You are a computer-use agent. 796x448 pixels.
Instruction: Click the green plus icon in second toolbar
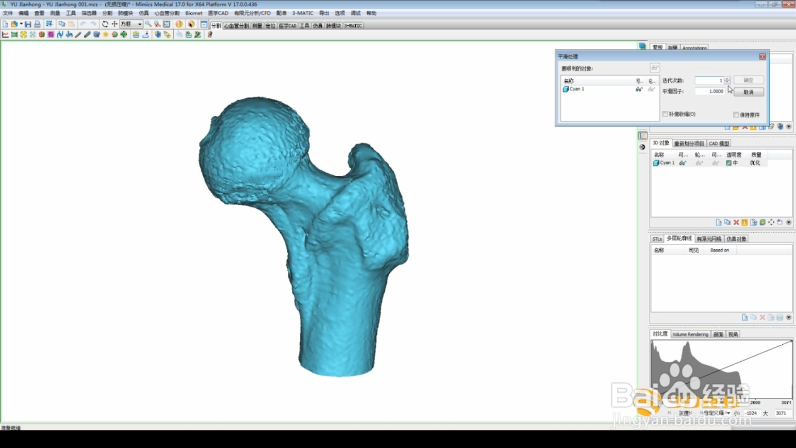[124, 35]
